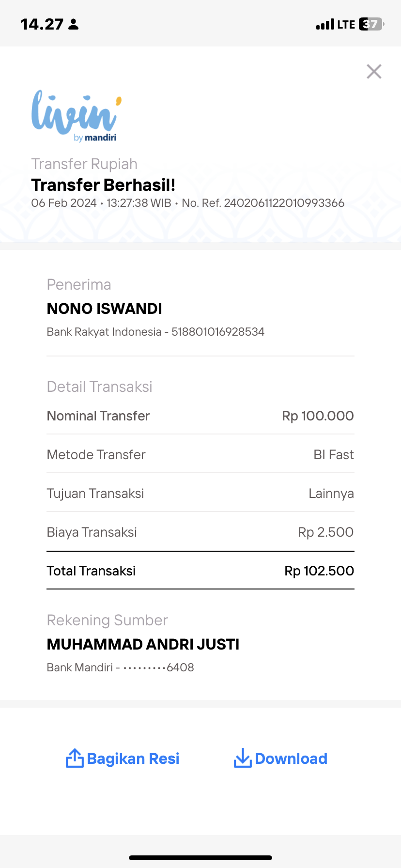Download the transfer receipt

pyautogui.click(x=280, y=759)
